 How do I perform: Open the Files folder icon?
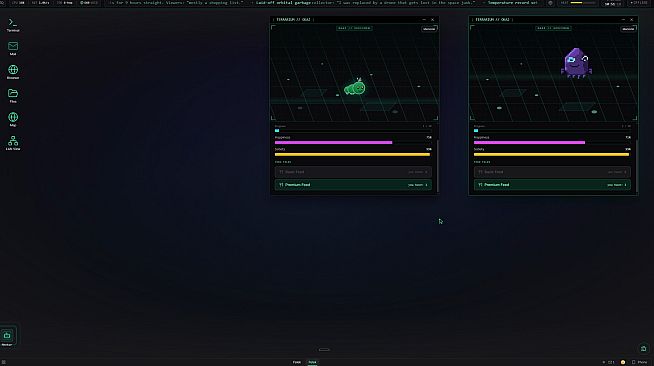click(x=13, y=95)
